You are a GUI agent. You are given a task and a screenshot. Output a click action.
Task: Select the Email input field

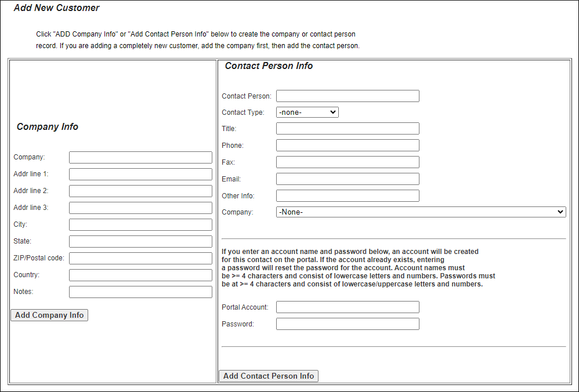click(x=347, y=179)
